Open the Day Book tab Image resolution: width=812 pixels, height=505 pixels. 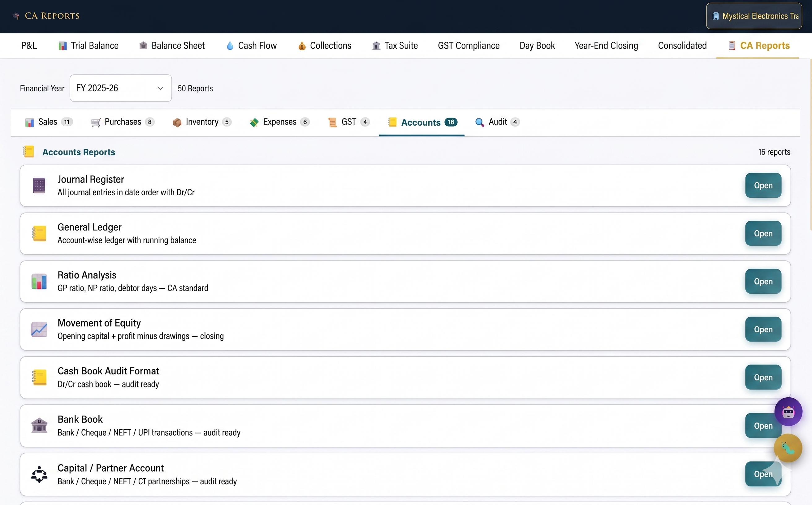click(x=537, y=46)
